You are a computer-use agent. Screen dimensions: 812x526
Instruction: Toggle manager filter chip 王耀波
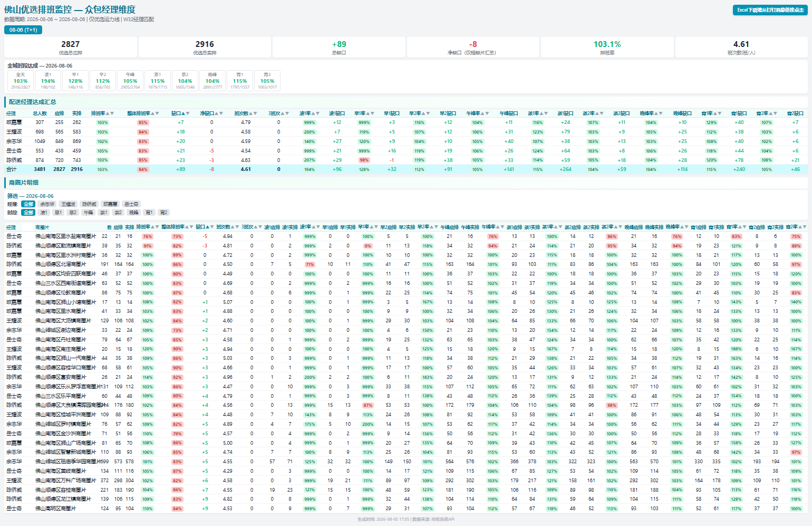69,204
